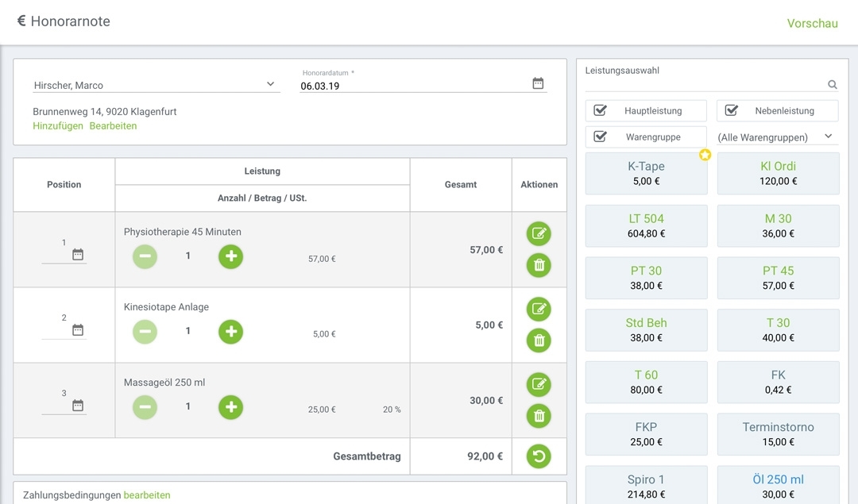
Task: Reset invoice with the green undo icon
Action: (539, 456)
